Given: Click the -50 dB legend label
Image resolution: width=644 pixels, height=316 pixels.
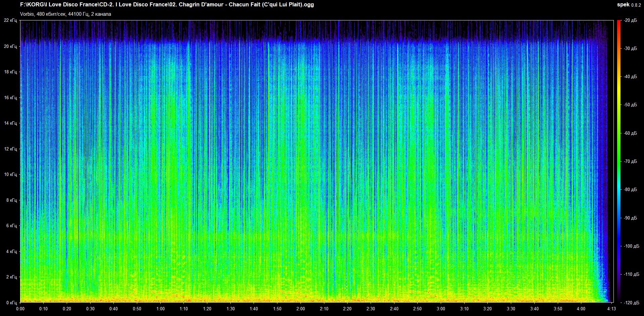Looking at the screenshot, I should [630, 105].
